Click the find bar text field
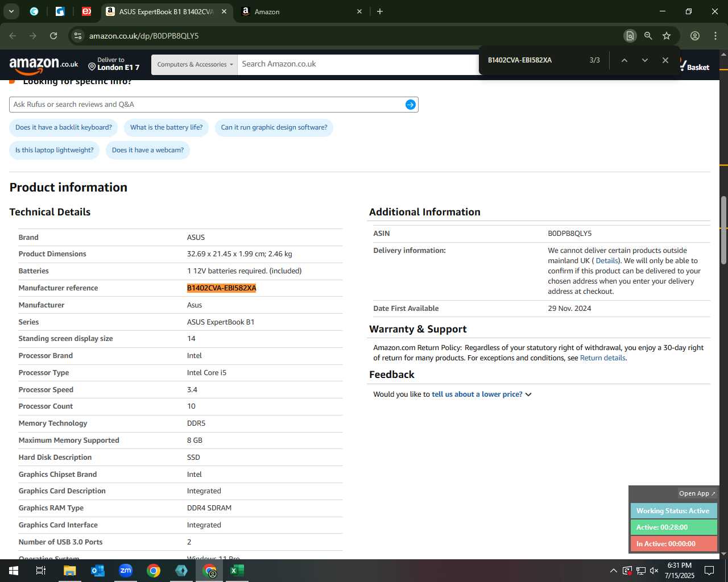This screenshot has height=582, width=728. (535, 60)
